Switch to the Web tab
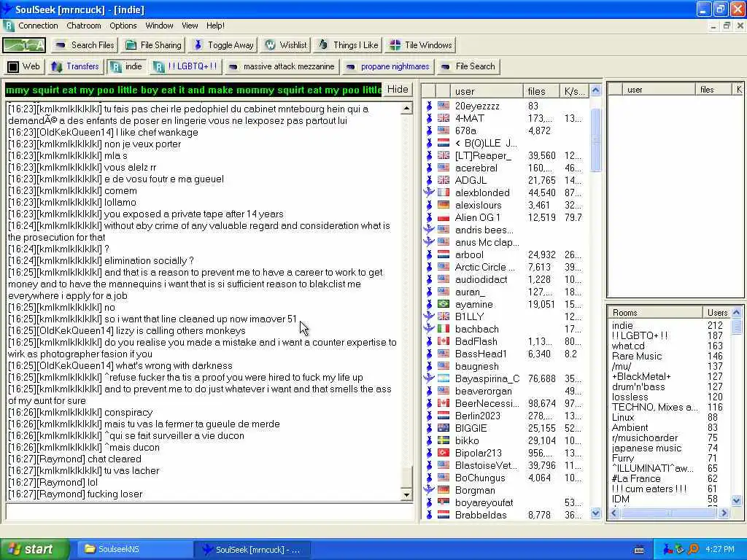Viewport: 747px width, 560px height. pos(24,66)
